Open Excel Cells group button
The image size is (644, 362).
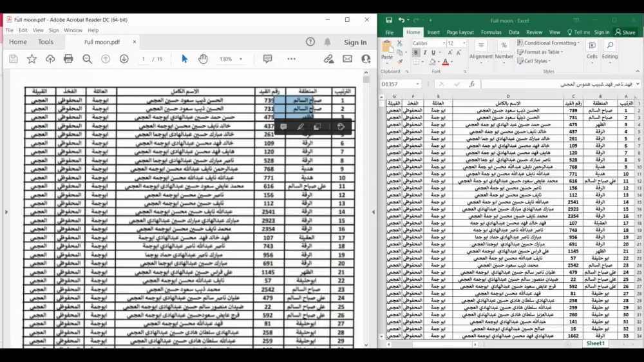[x=592, y=53]
